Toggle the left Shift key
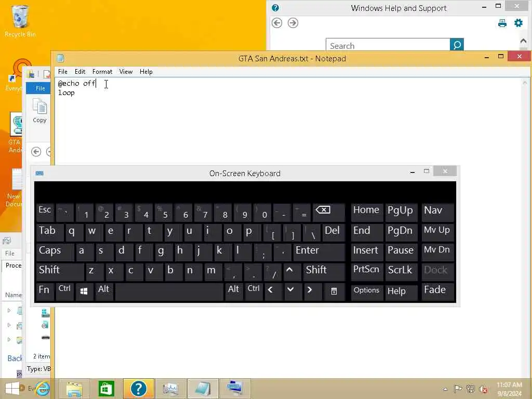Viewport: 532px width, 399px height. coord(60,271)
